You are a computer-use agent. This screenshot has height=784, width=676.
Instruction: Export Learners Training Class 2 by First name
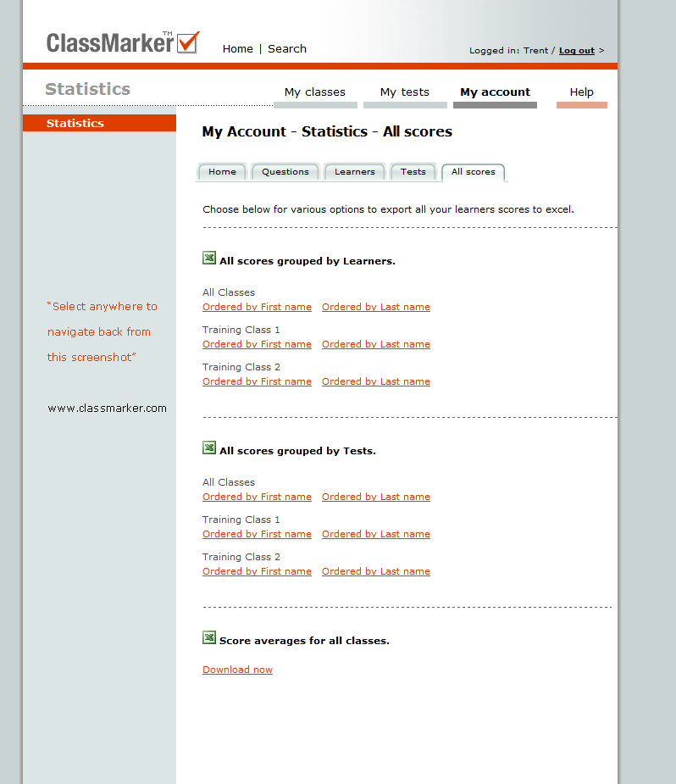click(257, 381)
